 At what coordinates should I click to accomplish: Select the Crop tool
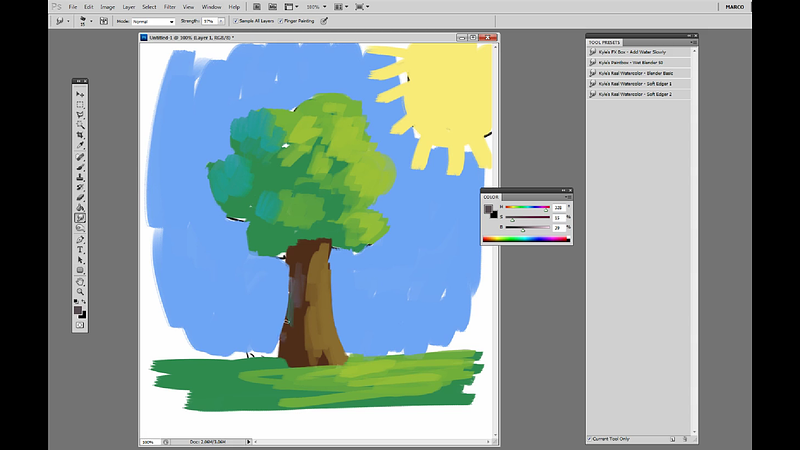coord(80,136)
